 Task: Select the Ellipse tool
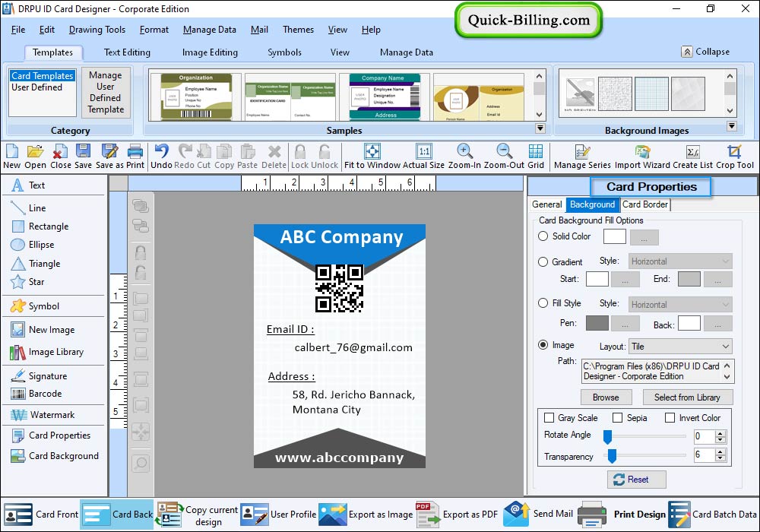point(33,245)
